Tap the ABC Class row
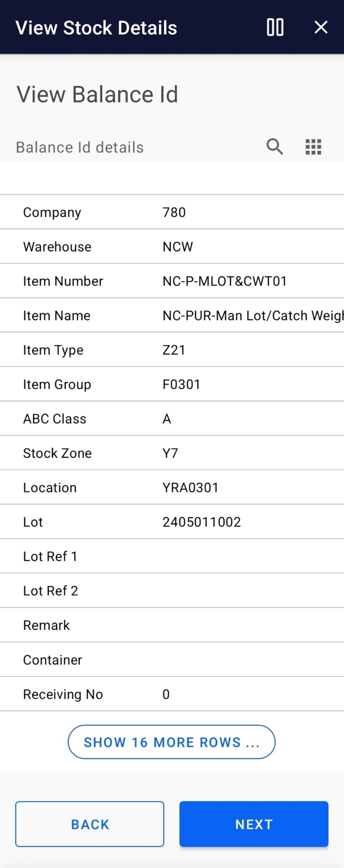344x868 pixels. [172, 419]
